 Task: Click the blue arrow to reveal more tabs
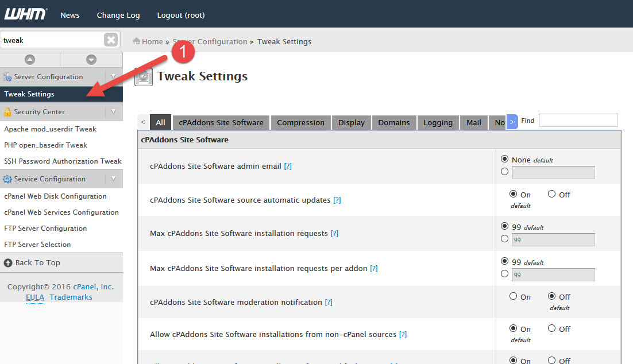coord(511,122)
